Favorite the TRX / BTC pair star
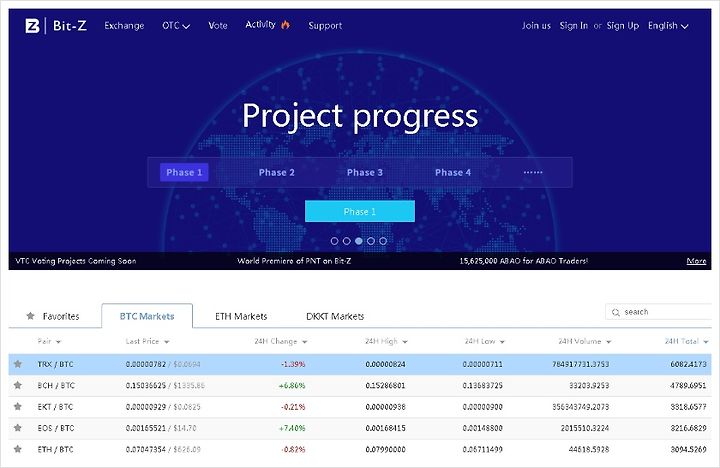The height and width of the screenshot is (468, 720). click(17, 364)
